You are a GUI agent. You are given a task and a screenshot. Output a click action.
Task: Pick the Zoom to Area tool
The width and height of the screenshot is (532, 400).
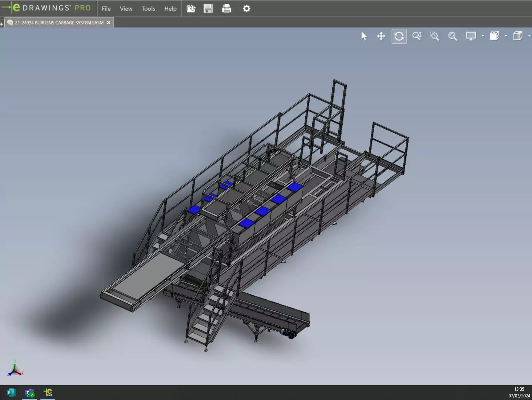coord(435,36)
